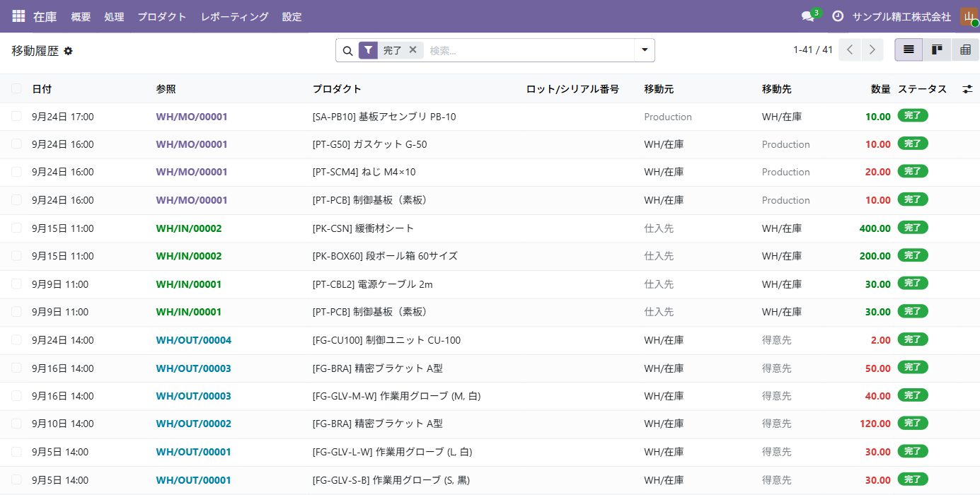This screenshot has width=980, height=495.
Task: Open the 処理 menu
Action: coord(114,16)
